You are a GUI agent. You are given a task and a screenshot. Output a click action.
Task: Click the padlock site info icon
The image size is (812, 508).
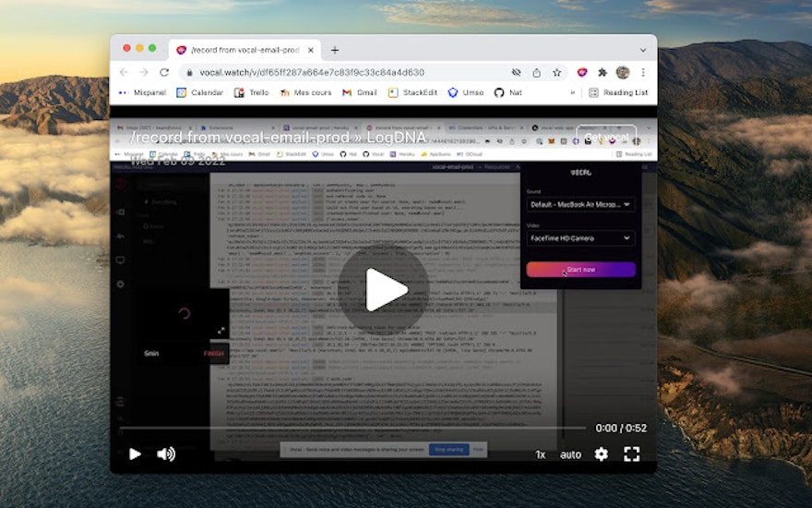(x=189, y=73)
